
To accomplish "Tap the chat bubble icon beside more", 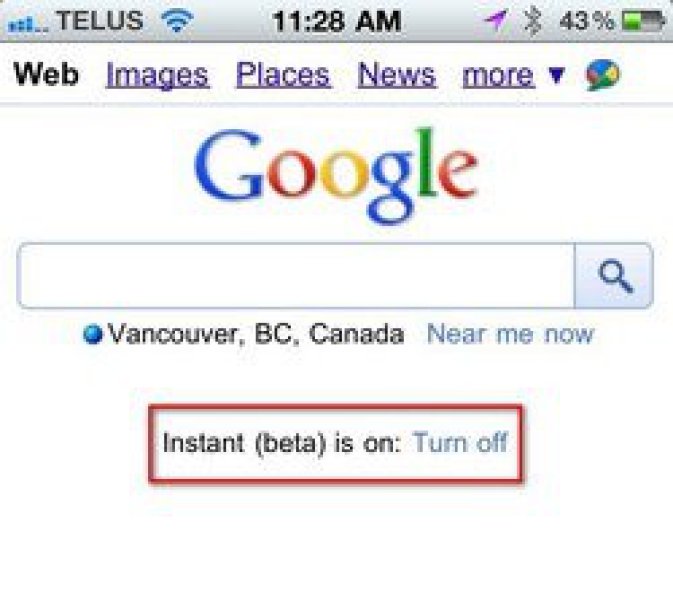I will tap(601, 75).
